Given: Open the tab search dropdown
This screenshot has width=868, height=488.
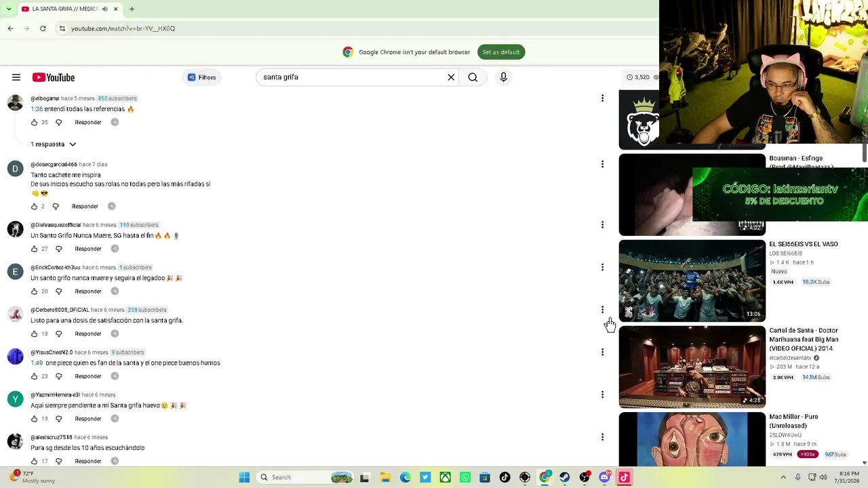Looking at the screenshot, I should (7, 9).
